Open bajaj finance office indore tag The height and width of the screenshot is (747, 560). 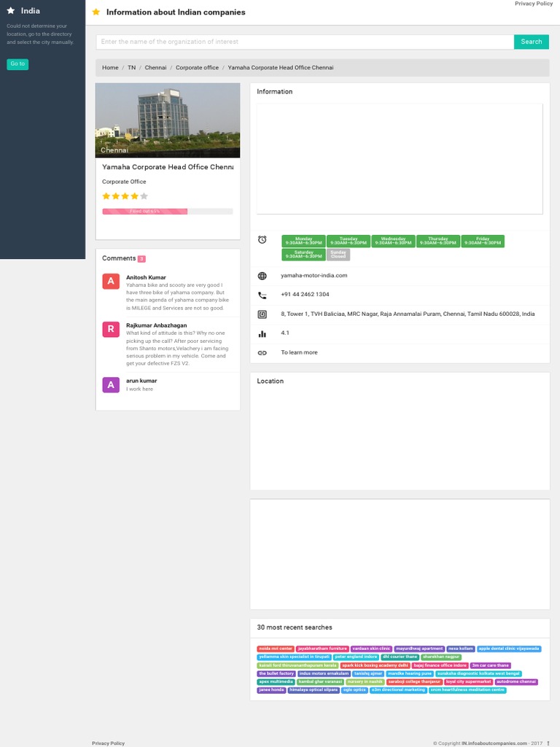point(440,665)
